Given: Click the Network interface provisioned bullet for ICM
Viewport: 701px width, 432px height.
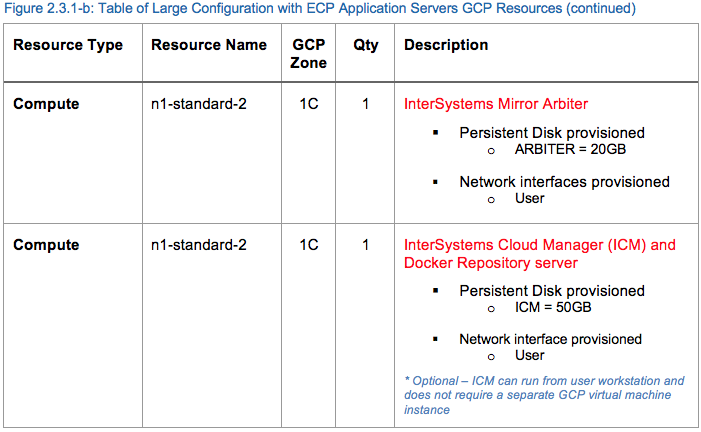Looking at the screenshot, I should click(x=550, y=339).
